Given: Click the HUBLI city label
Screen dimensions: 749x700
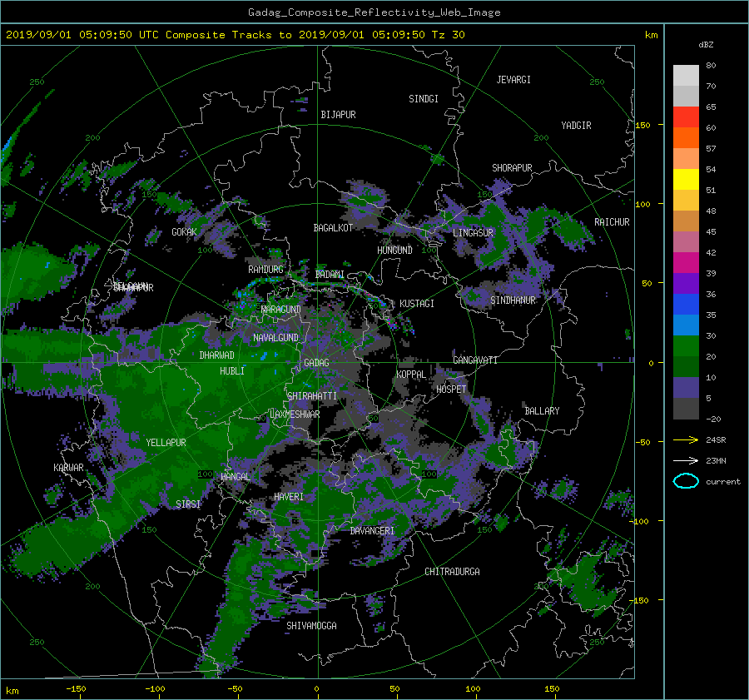Looking at the screenshot, I should pos(232,371).
